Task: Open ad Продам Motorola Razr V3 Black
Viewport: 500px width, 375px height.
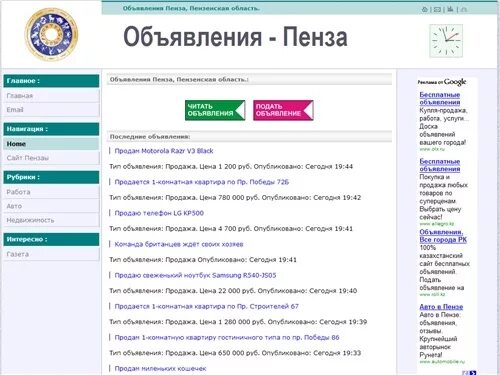Action: (164, 151)
